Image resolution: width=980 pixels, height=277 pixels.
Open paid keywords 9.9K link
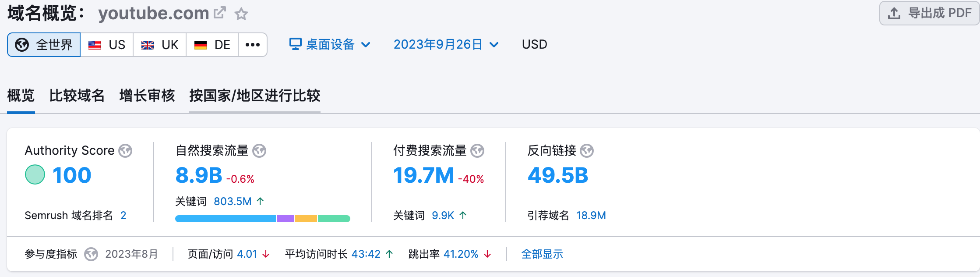pyautogui.click(x=443, y=215)
